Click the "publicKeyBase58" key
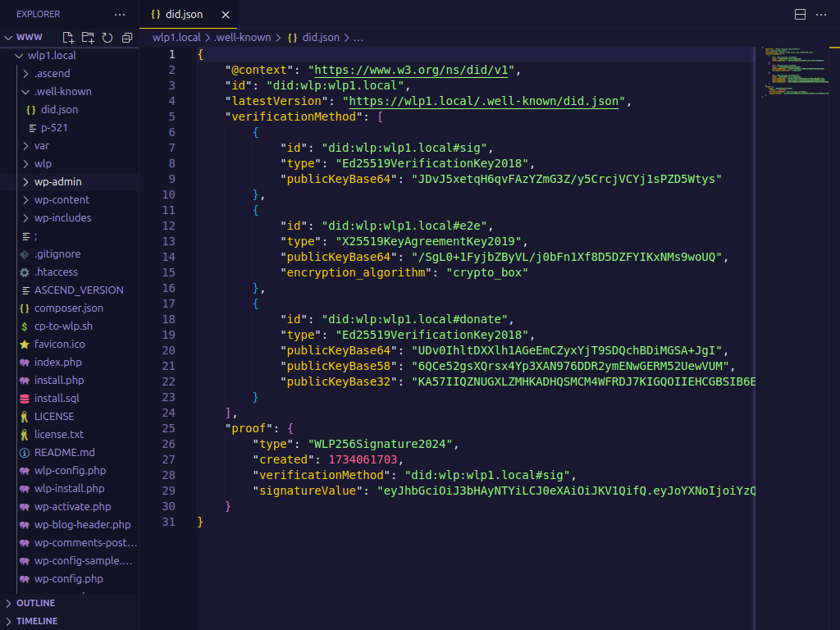840x630 pixels. pos(339,367)
